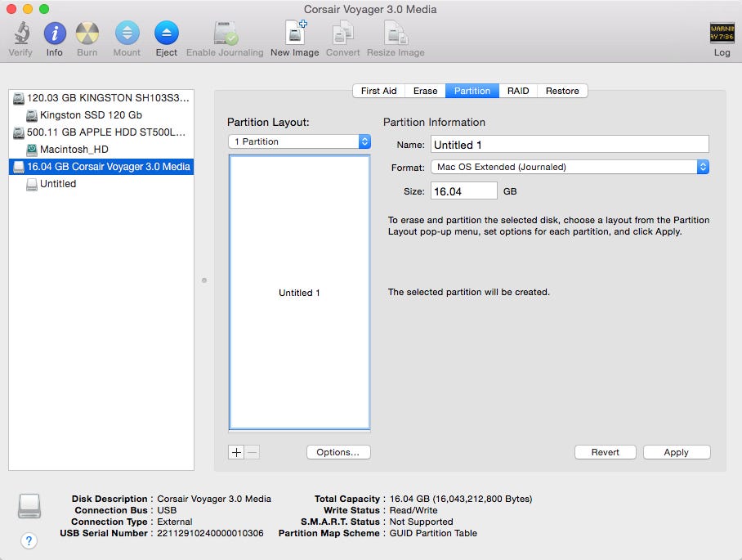742x560 pixels.
Task: Click the partition Name field
Action: pyautogui.click(x=570, y=145)
